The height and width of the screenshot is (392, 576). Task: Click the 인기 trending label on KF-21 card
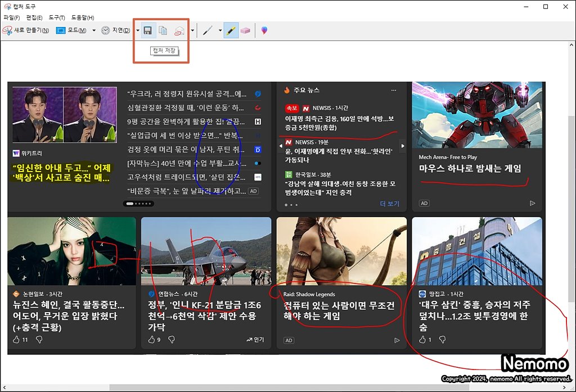[255, 340]
